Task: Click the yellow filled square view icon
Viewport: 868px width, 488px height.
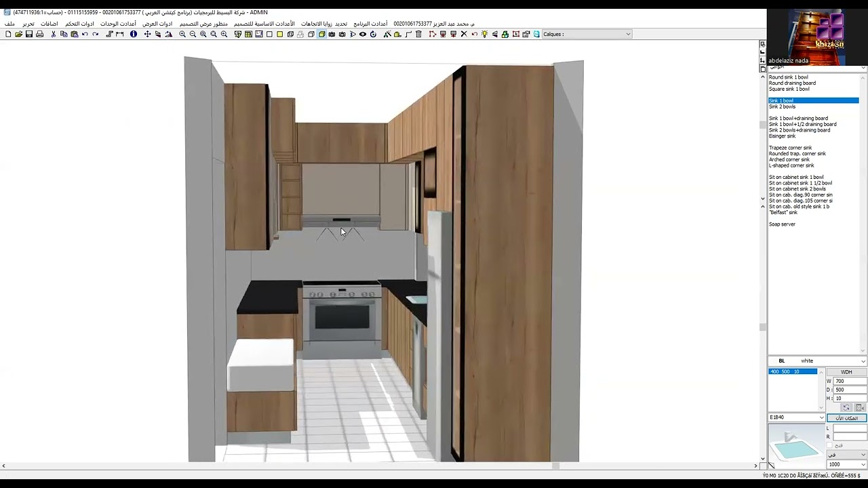Action: click(x=279, y=34)
